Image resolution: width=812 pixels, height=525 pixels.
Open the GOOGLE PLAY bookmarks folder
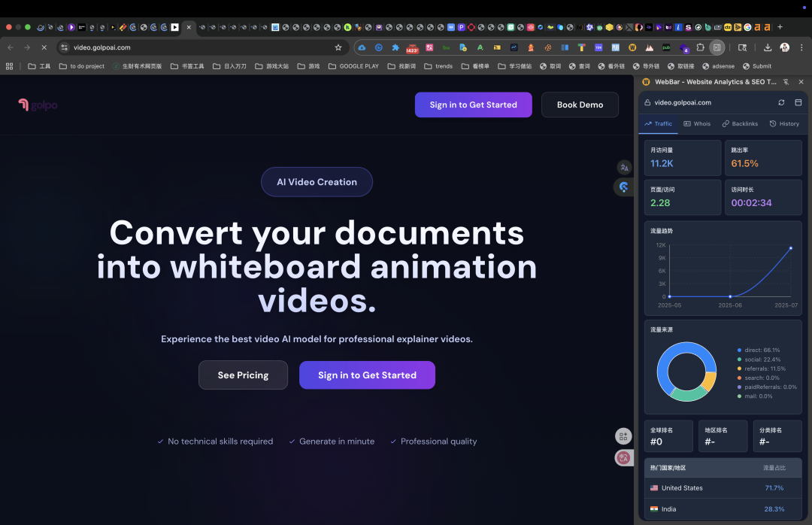pyautogui.click(x=353, y=66)
